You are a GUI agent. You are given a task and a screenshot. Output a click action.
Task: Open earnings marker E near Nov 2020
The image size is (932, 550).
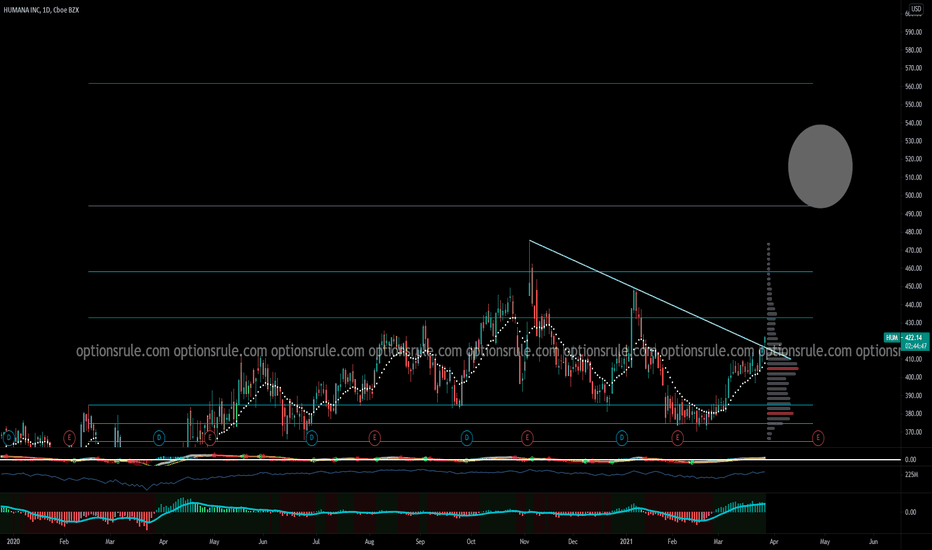pos(527,438)
